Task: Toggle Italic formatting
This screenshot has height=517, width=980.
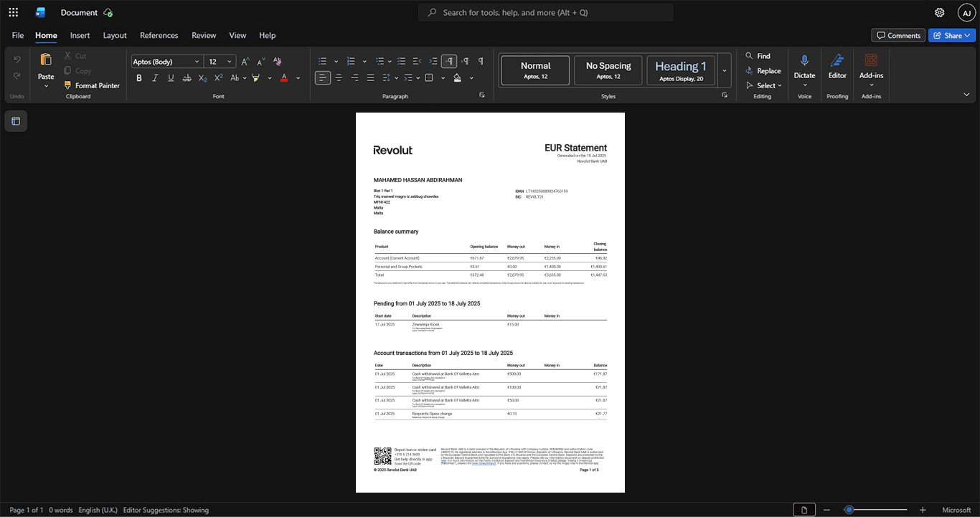Action: tap(155, 77)
